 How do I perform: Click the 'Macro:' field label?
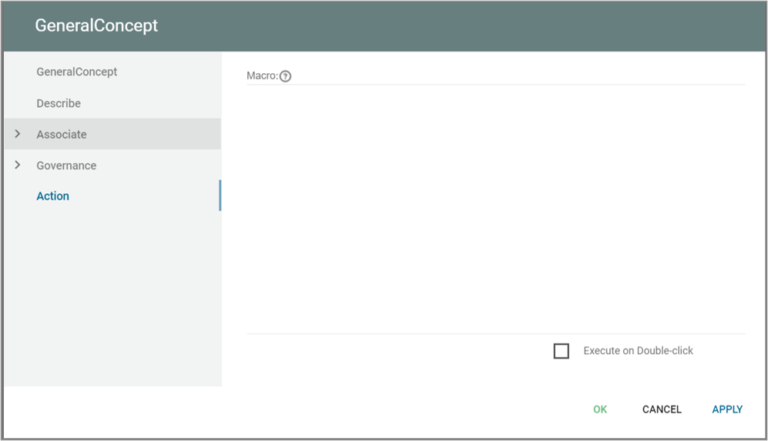[x=261, y=76]
